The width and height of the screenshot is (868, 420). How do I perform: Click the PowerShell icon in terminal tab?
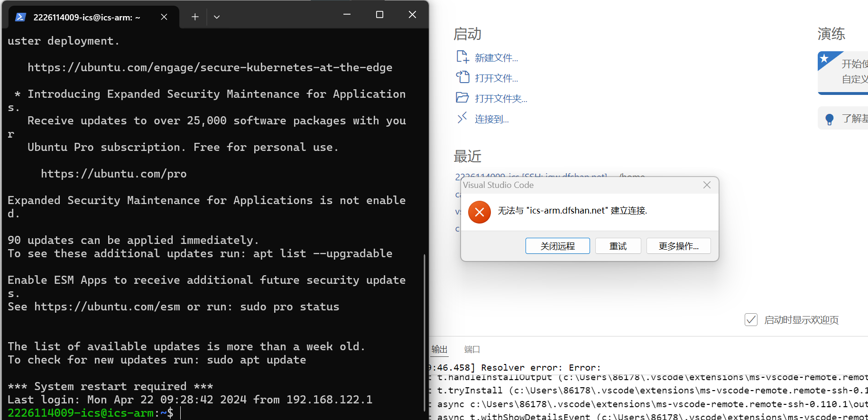coord(20,17)
